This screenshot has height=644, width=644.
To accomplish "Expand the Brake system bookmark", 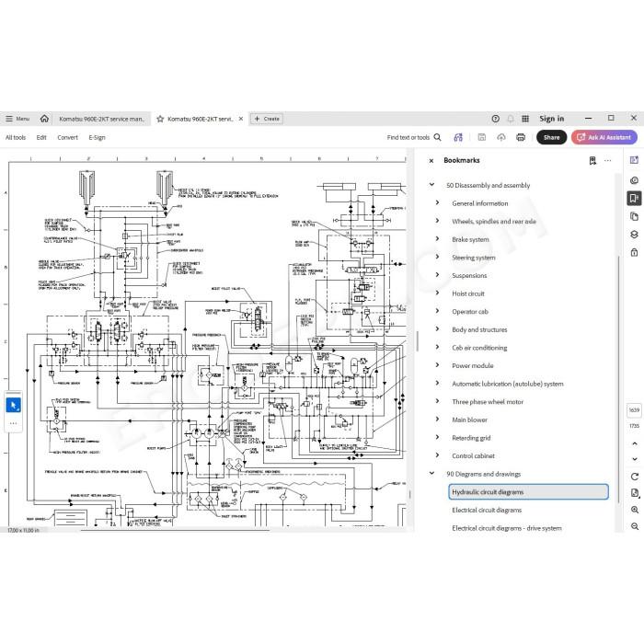I will (437, 239).
